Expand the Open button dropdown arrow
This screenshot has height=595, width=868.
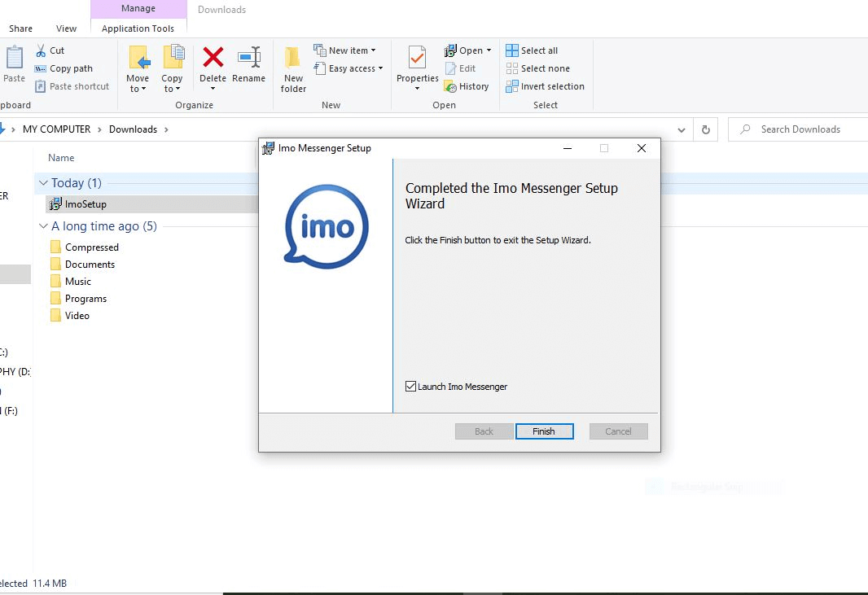489,50
